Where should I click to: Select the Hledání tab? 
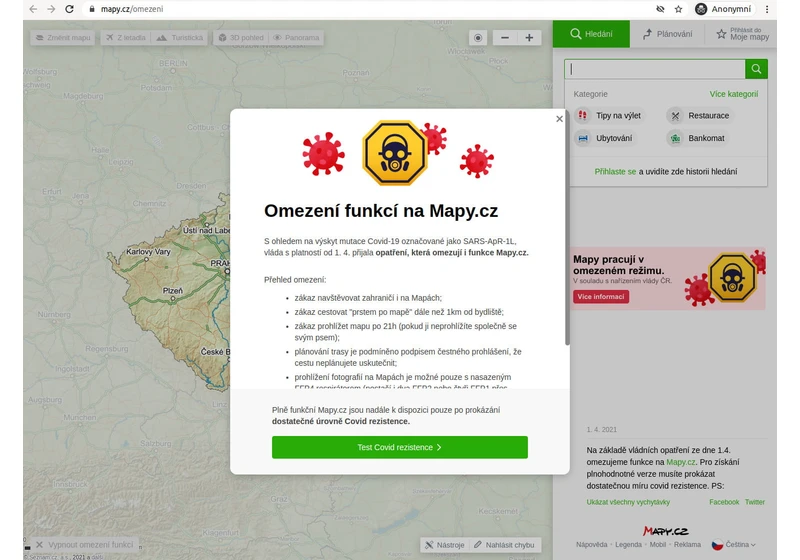click(x=591, y=34)
